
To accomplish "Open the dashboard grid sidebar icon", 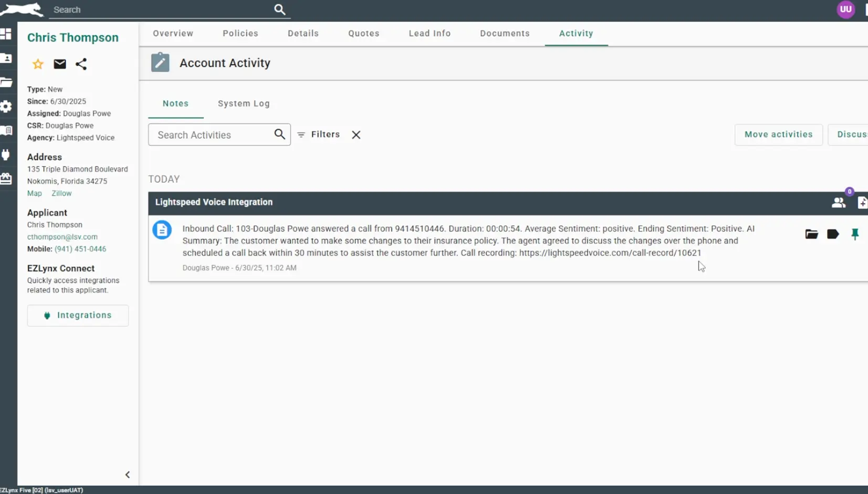I will coord(6,34).
